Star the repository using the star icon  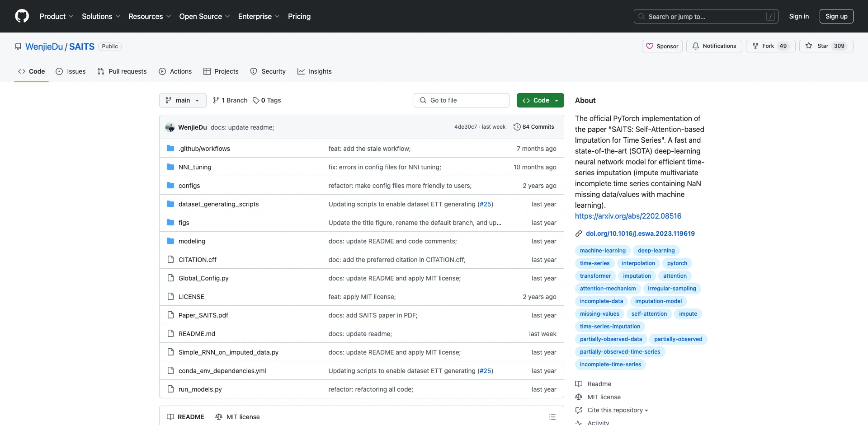[809, 46]
